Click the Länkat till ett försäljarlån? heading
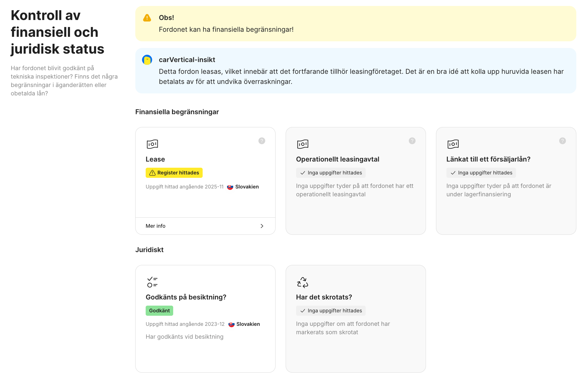Image resolution: width=588 pixels, height=379 pixels. (x=488, y=159)
